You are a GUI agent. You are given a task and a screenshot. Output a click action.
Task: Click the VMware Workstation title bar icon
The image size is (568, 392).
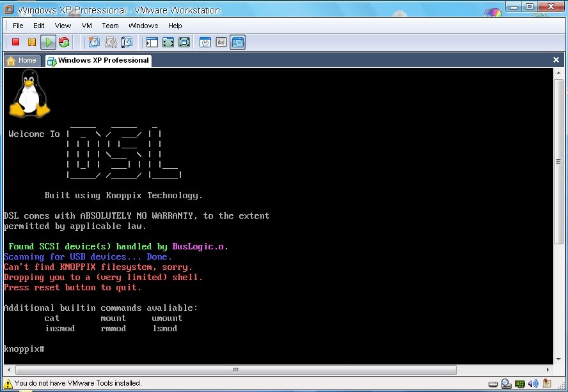[9, 10]
